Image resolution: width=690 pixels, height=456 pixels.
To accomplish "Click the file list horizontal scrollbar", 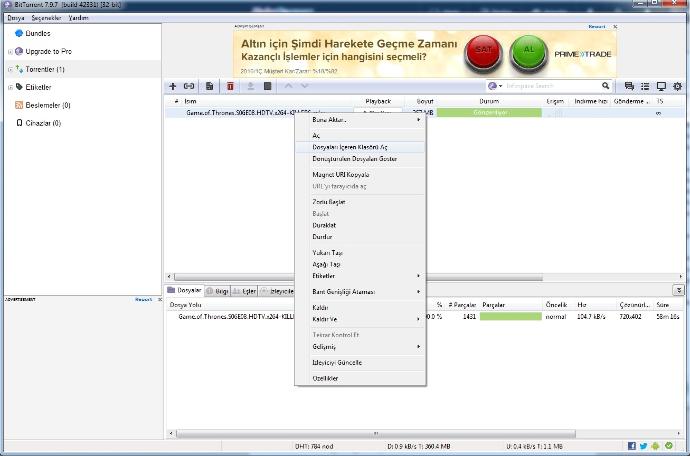I will click(x=375, y=434).
